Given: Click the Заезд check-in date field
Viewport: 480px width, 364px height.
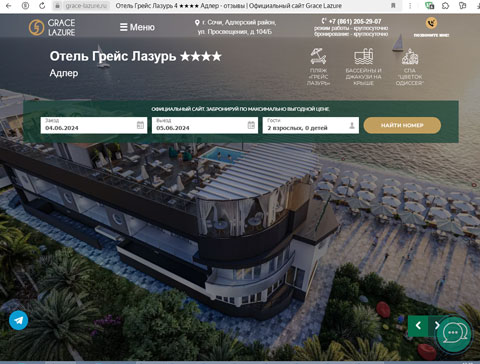Looking at the screenshot, I should [x=94, y=125].
